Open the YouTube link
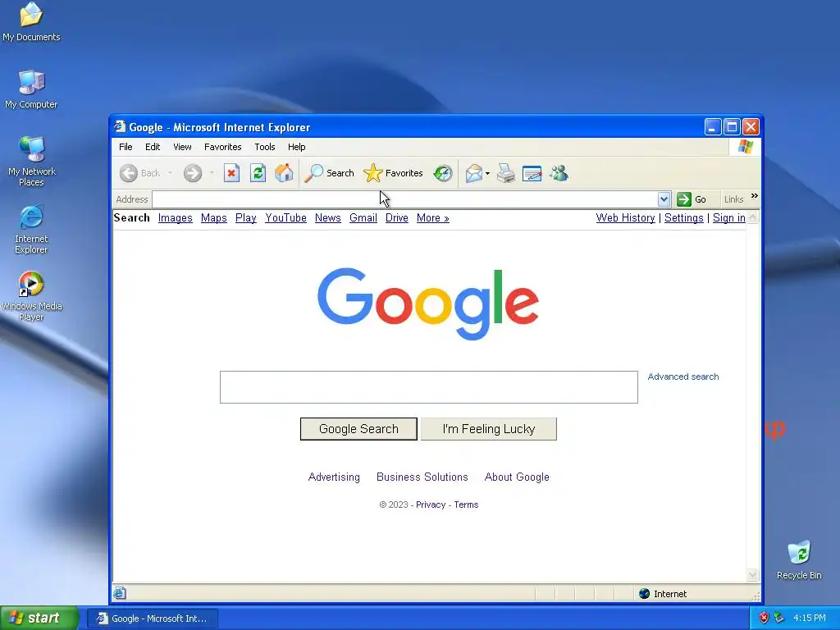Image resolution: width=840 pixels, height=630 pixels. [x=285, y=218]
